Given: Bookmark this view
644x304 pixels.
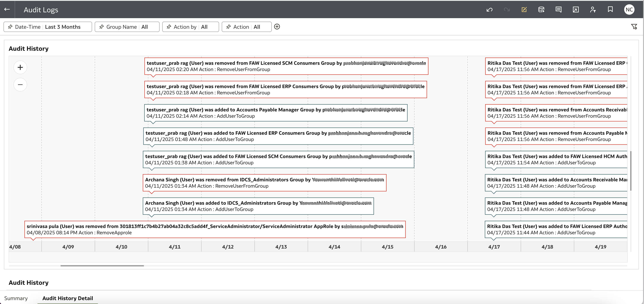Looking at the screenshot, I should click(x=610, y=9).
